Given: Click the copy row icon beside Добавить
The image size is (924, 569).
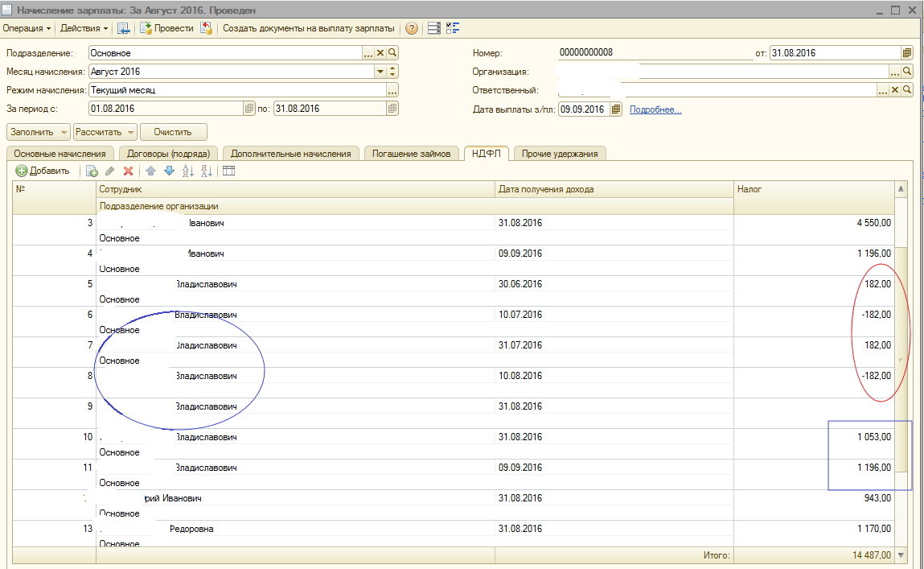Looking at the screenshot, I should click(92, 171).
